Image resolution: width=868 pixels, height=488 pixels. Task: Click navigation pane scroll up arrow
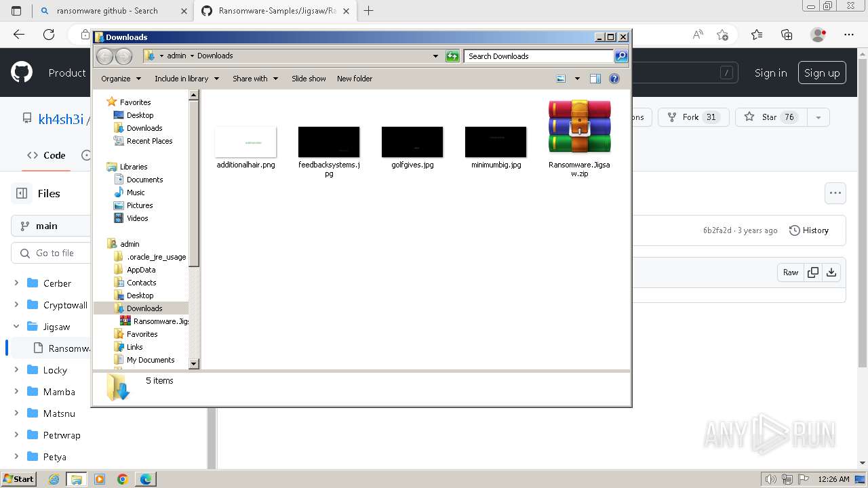coord(193,95)
